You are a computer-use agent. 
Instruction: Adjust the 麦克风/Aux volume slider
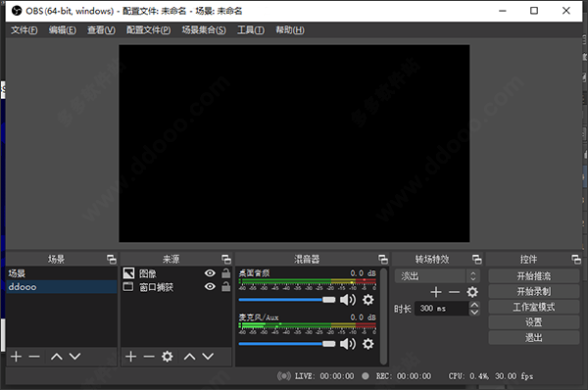[x=287, y=344]
